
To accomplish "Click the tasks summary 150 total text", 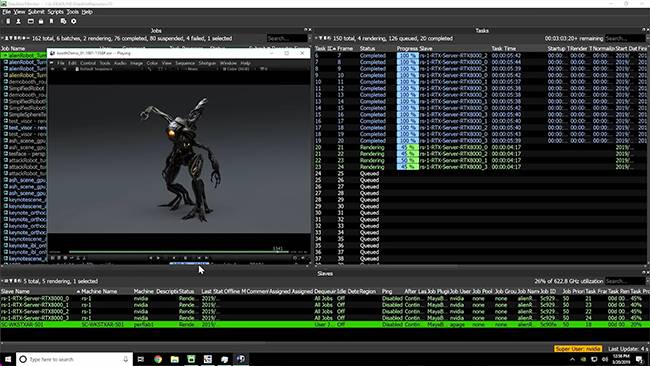I will [x=393, y=39].
